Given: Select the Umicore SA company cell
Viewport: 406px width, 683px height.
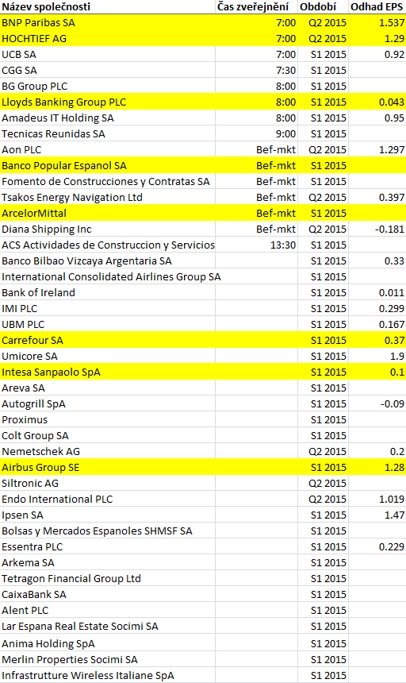Looking at the screenshot, I should 108,356.
